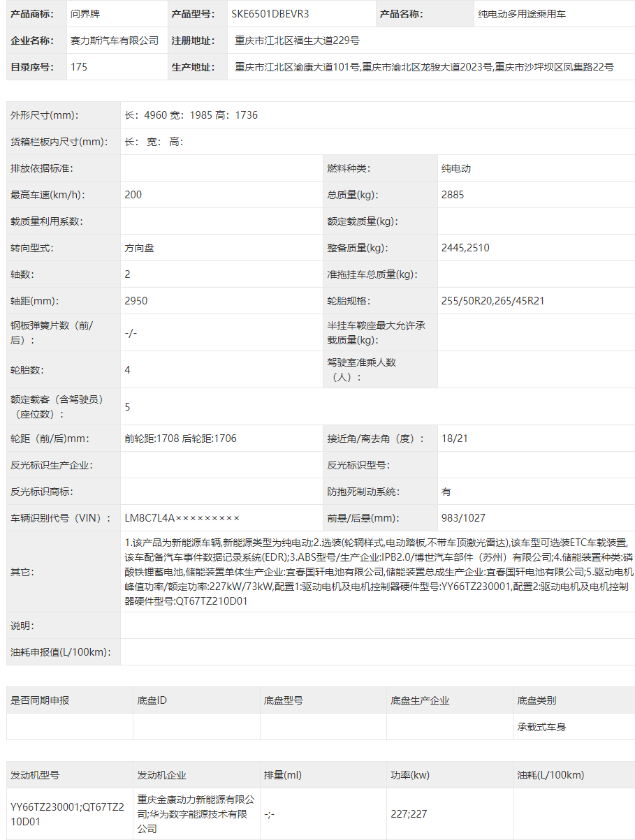Click power value 227;227
Image resolution: width=635 pixels, height=840 pixels.
[409, 814]
